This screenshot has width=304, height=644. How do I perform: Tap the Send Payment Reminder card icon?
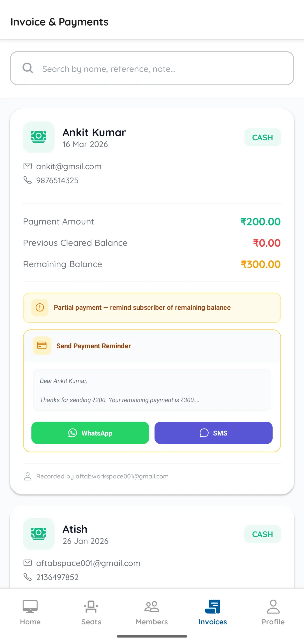[x=42, y=345]
